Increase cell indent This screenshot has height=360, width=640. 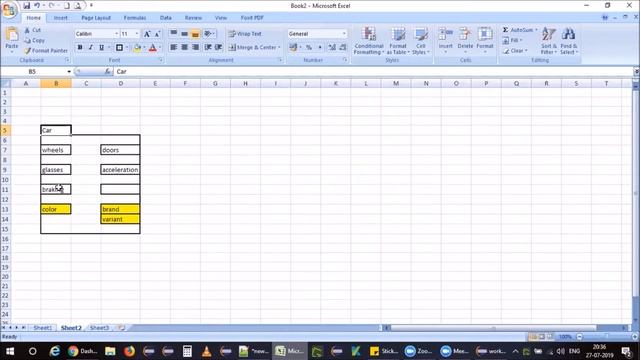[219, 47]
